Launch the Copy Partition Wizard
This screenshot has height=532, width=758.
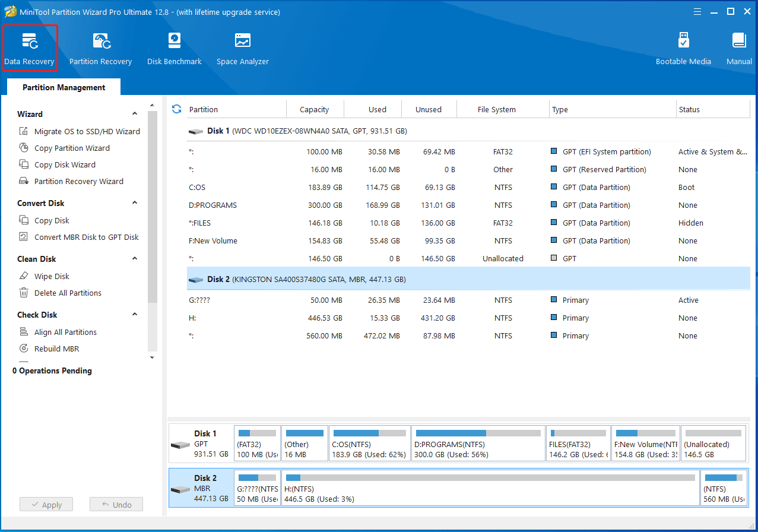(x=64, y=148)
